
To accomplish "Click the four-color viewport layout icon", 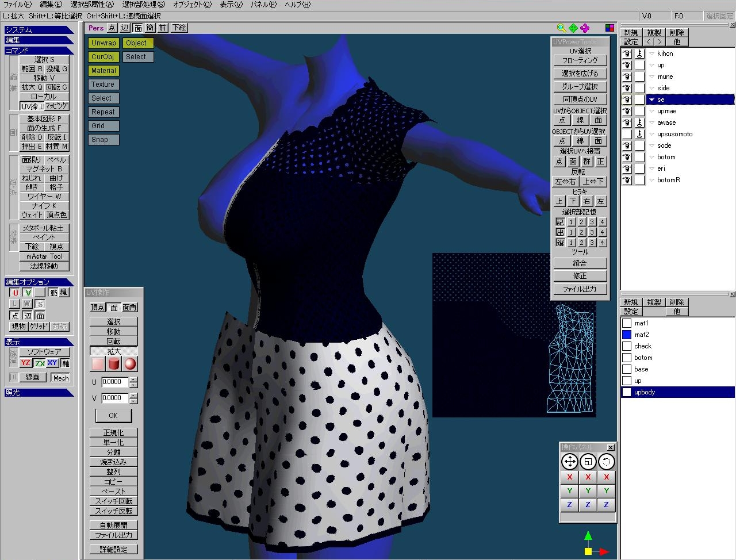I will click(x=609, y=28).
